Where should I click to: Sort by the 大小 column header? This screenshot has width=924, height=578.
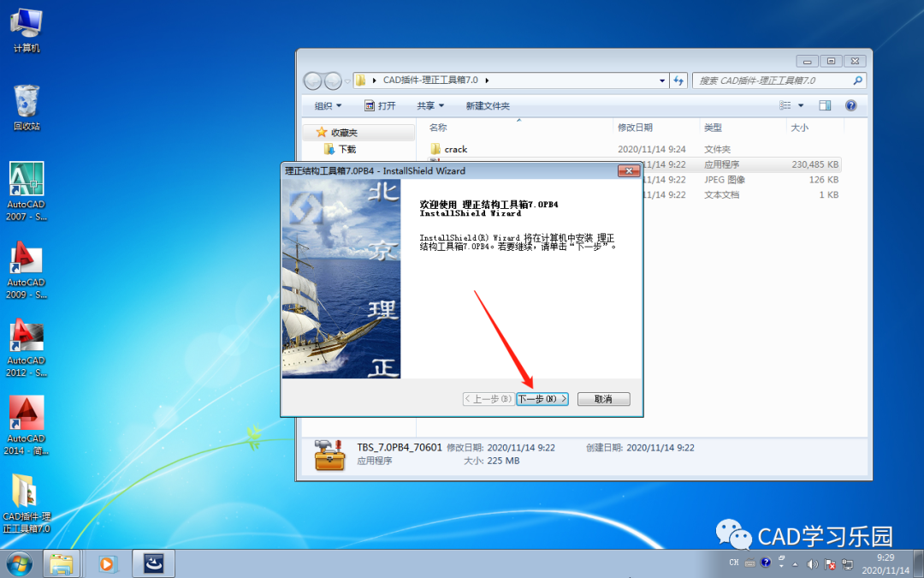click(x=799, y=128)
